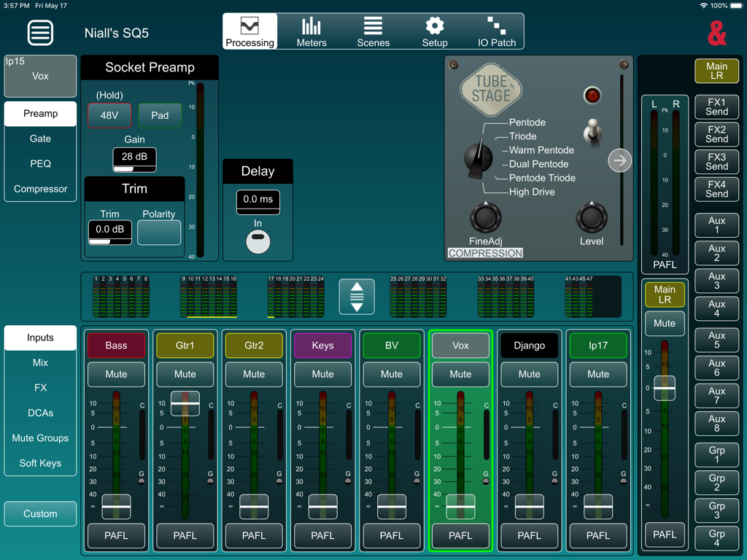This screenshot has height=560, width=747.
Task: Mute the Vox channel
Action: pos(460,374)
